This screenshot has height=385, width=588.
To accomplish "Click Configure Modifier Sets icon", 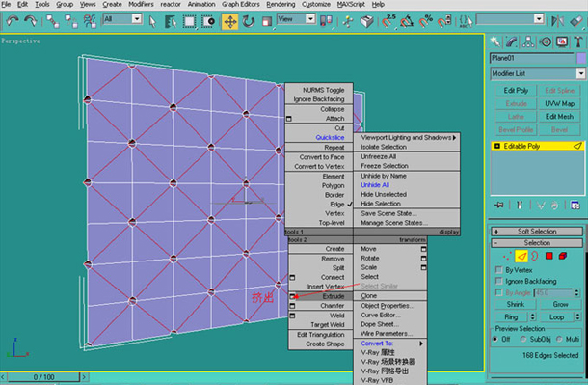I will point(575,205).
